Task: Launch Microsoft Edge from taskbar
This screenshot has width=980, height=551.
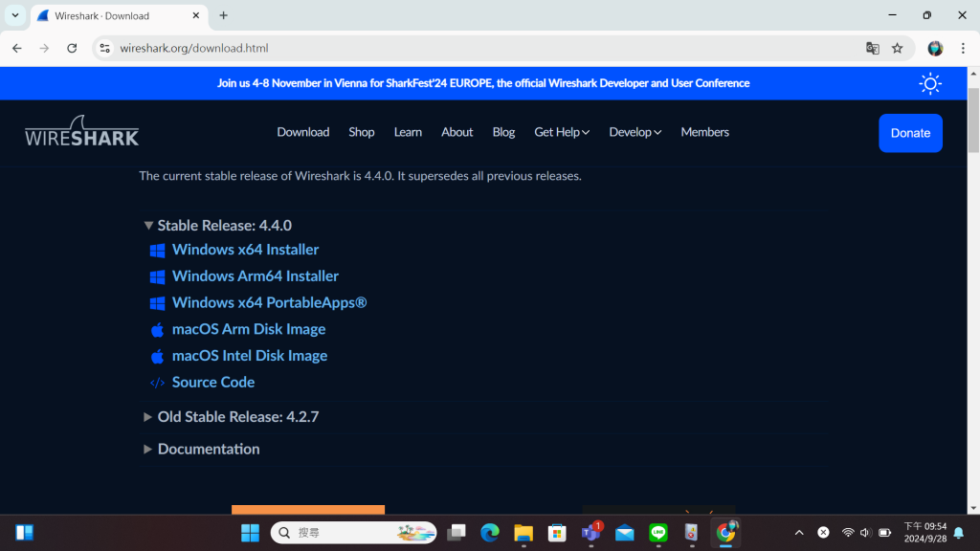Action: tap(490, 533)
